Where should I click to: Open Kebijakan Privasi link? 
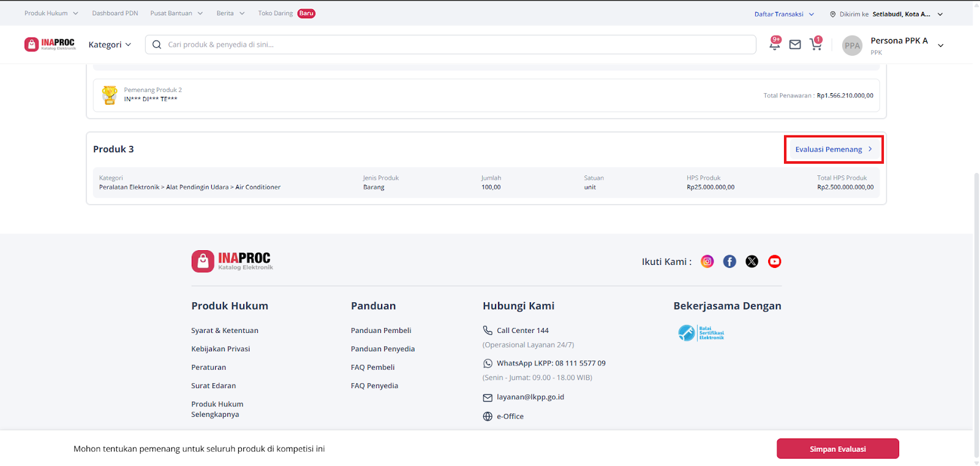click(x=221, y=349)
